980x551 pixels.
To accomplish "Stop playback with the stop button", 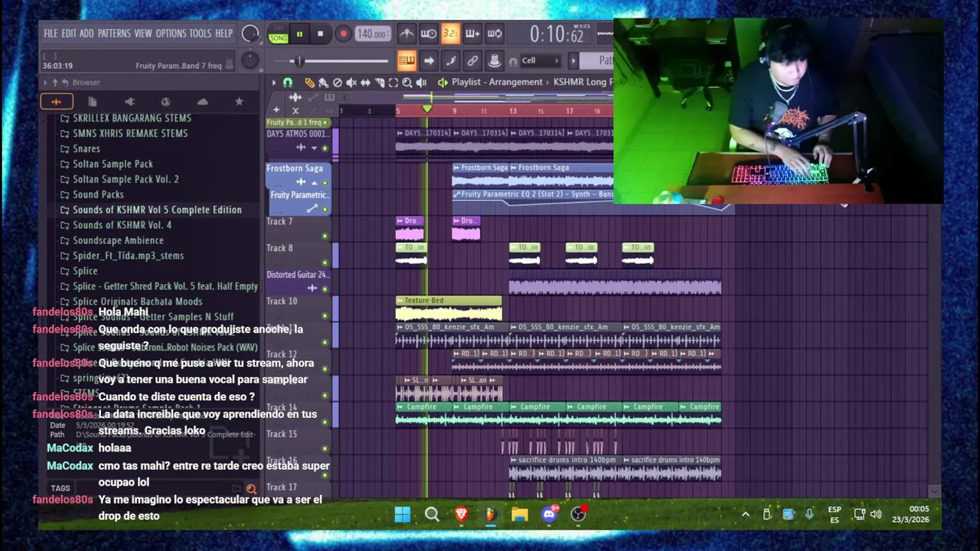I will point(320,34).
